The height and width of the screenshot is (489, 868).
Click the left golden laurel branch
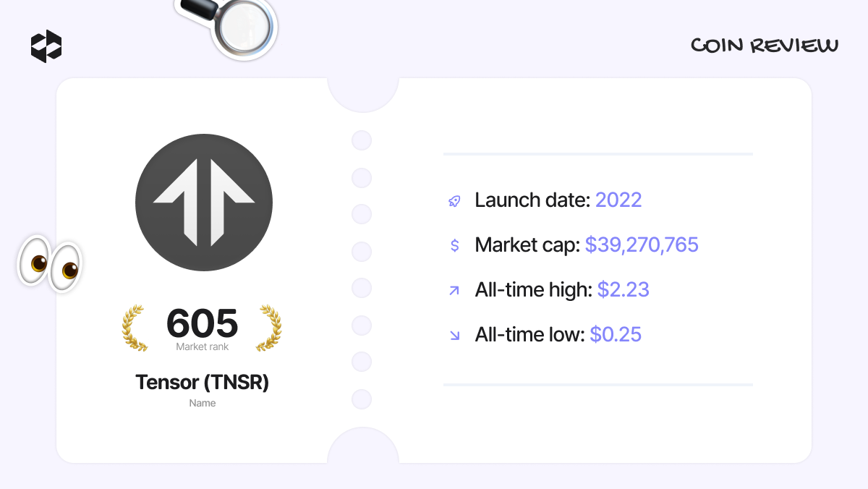point(135,328)
